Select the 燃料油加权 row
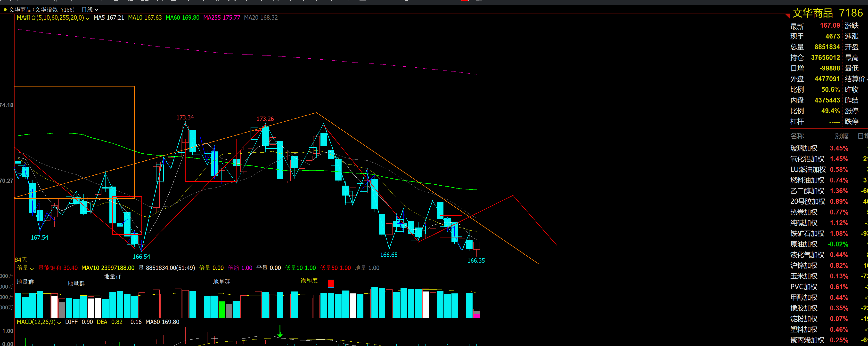The height and width of the screenshot is (346, 868). point(829,180)
